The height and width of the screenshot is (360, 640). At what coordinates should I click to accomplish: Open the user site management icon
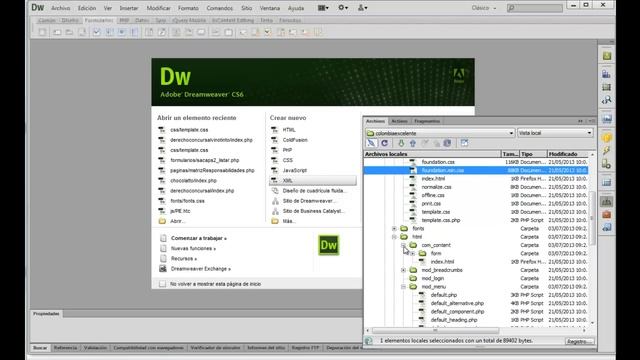(x=362, y=8)
